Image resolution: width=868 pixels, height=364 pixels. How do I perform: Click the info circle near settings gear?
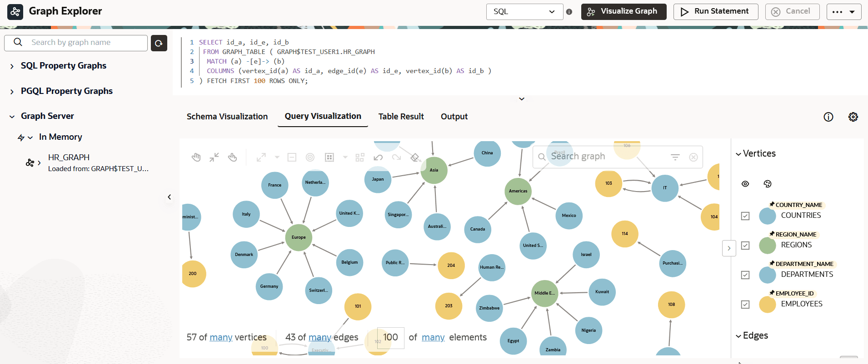[828, 117]
